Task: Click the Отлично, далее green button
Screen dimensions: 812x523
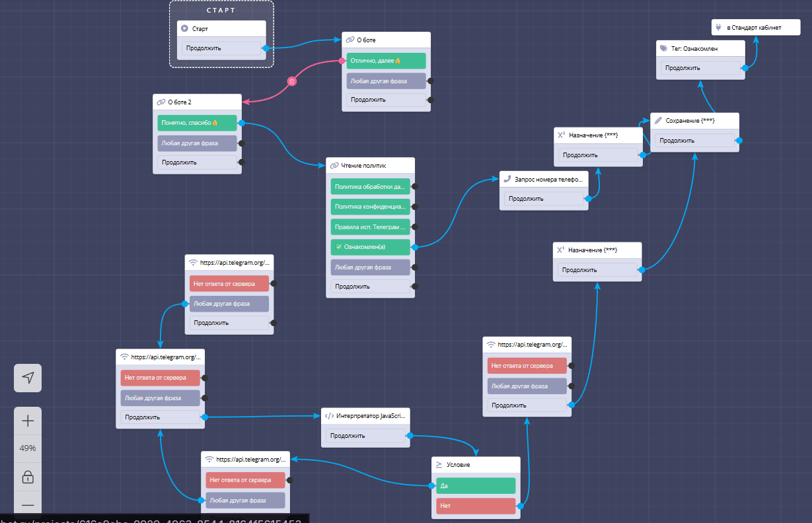Action: point(386,61)
